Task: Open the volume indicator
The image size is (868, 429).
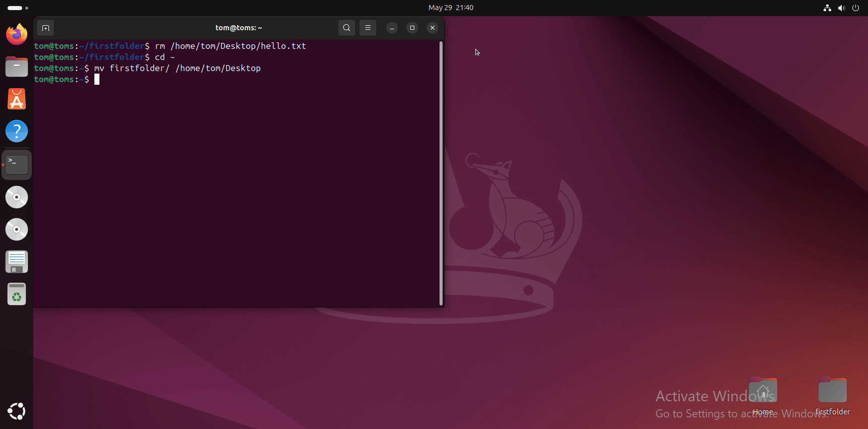Action: (841, 8)
